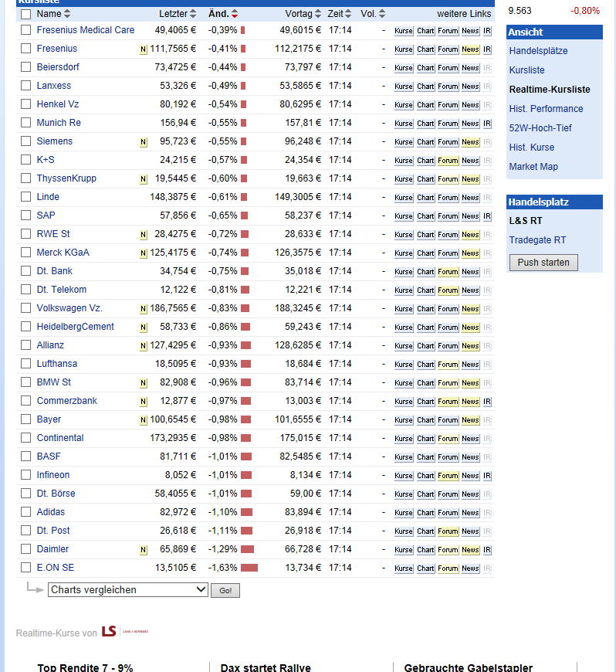Sort by the Zeit column arrows
The image size is (616, 672).
pyautogui.click(x=348, y=14)
